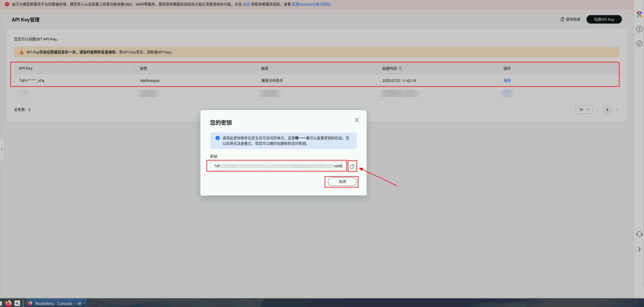Image resolution: width=644 pixels, height=307 pixels.
Task: Open the colorful AI assistant icon
Action: point(639,14)
